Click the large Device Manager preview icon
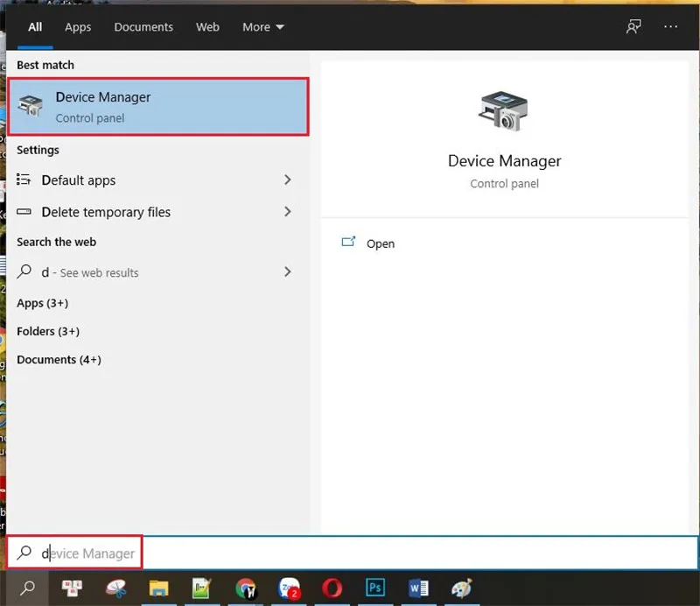700x606 pixels. (x=504, y=111)
